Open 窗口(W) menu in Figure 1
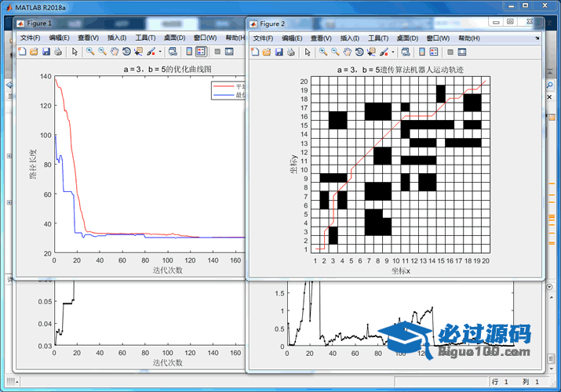Viewport: 561px width, 392px height. 205,38
